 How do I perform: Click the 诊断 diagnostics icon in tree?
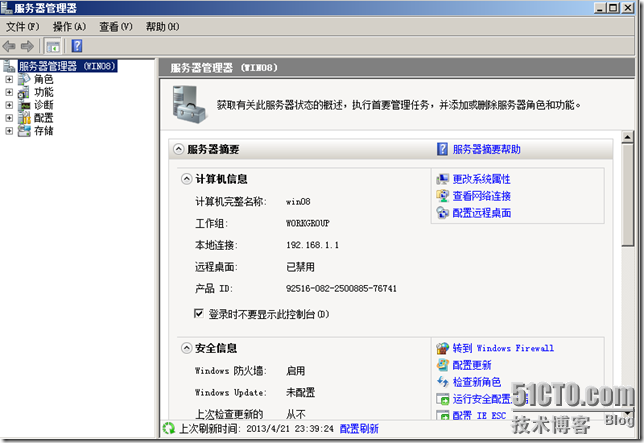coord(24,105)
